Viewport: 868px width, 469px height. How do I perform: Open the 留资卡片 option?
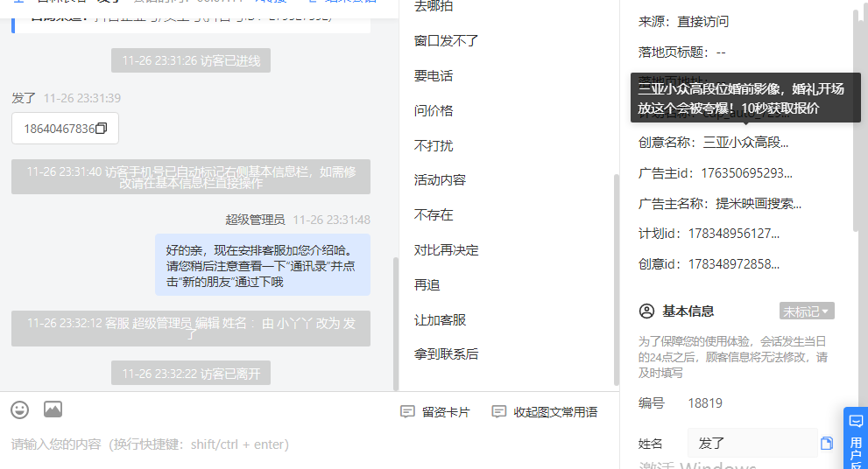435,412
